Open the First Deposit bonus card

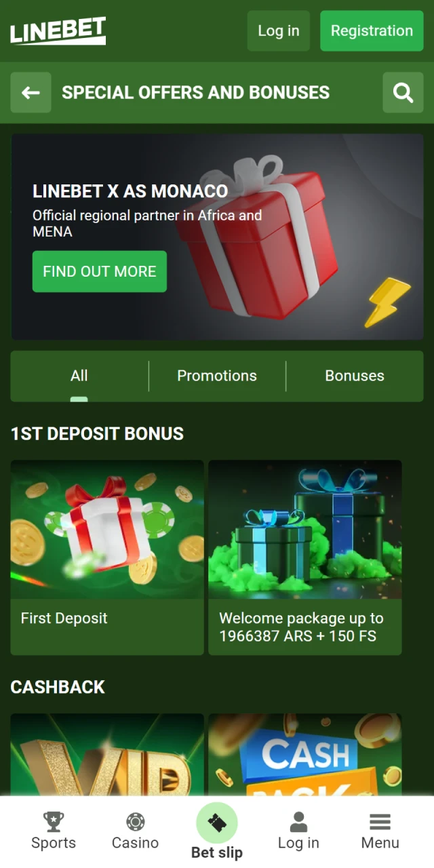coord(107,557)
